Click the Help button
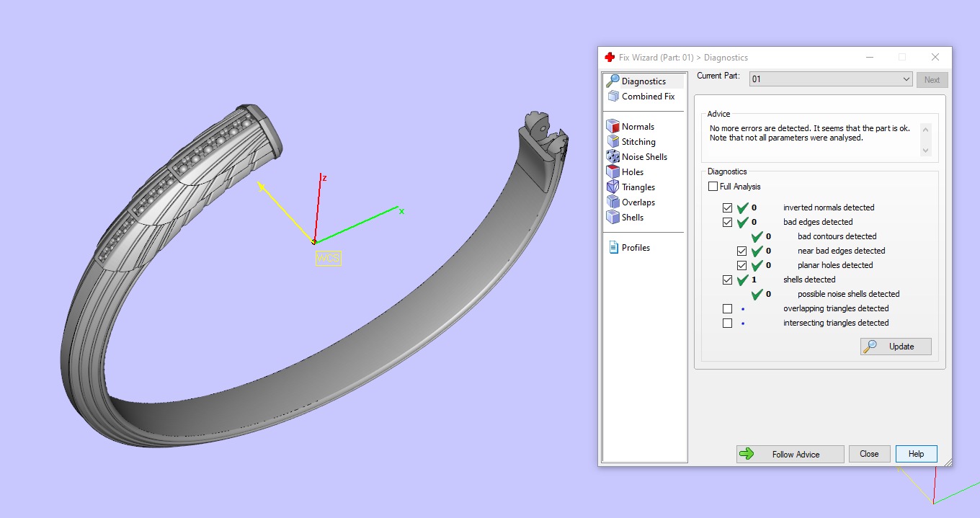 click(916, 454)
